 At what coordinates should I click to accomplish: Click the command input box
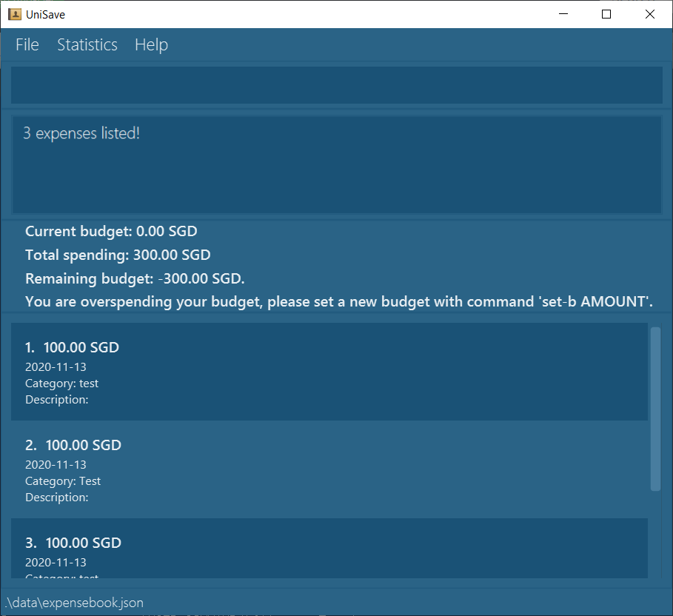click(336, 85)
